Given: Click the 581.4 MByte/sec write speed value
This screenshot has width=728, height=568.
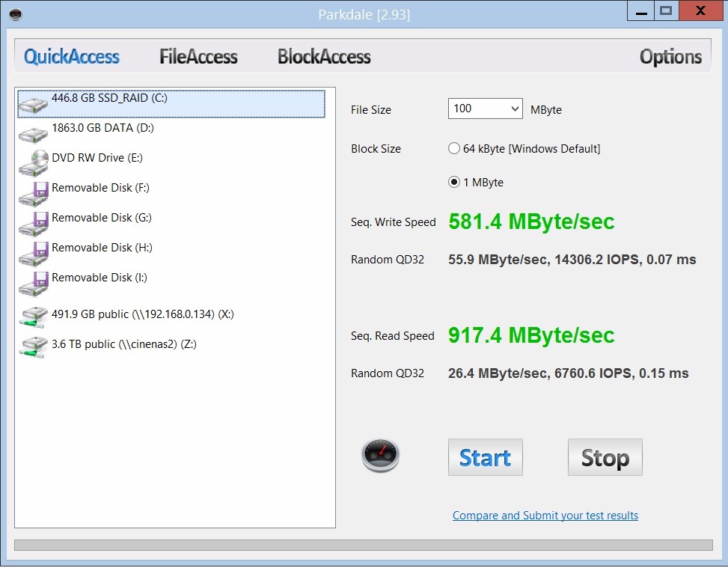Looking at the screenshot, I should tap(531, 222).
